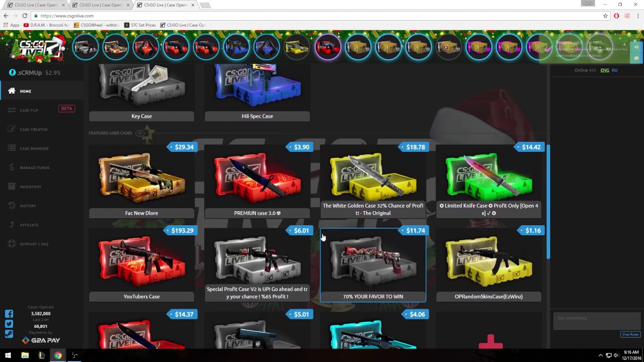The width and height of the screenshot is (644, 362).
Task: Open League of Legends taskbar icon
Action: tap(41, 355)
